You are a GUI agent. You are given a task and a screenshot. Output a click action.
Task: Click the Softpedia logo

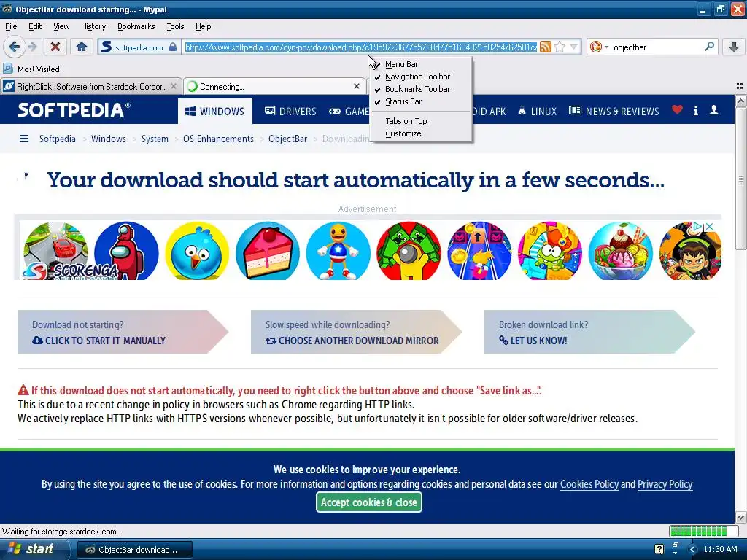(74, 110)
